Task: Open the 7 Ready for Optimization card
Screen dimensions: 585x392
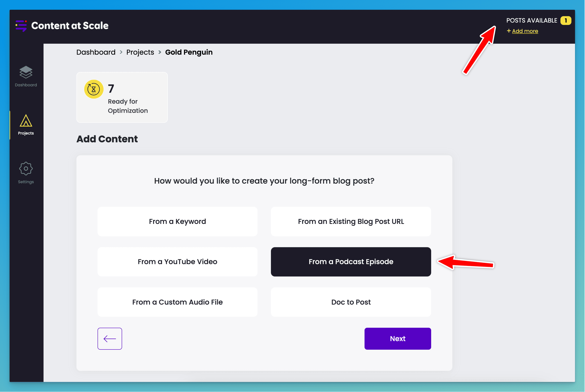Action: (x=122, y=97)
